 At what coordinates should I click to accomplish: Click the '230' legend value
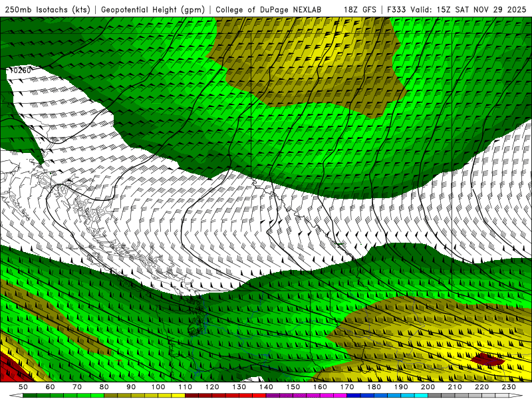tap(509, 387)
